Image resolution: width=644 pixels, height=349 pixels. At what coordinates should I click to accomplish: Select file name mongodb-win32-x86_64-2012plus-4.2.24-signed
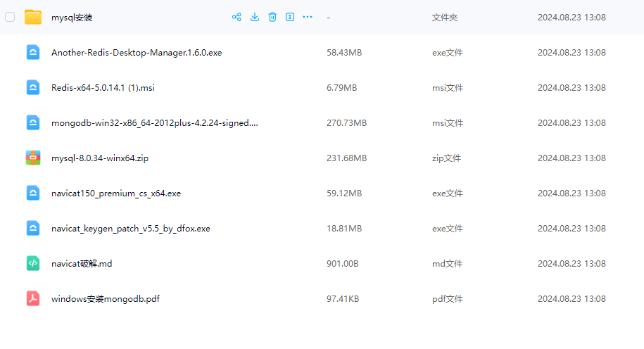[x=155, y=122]
